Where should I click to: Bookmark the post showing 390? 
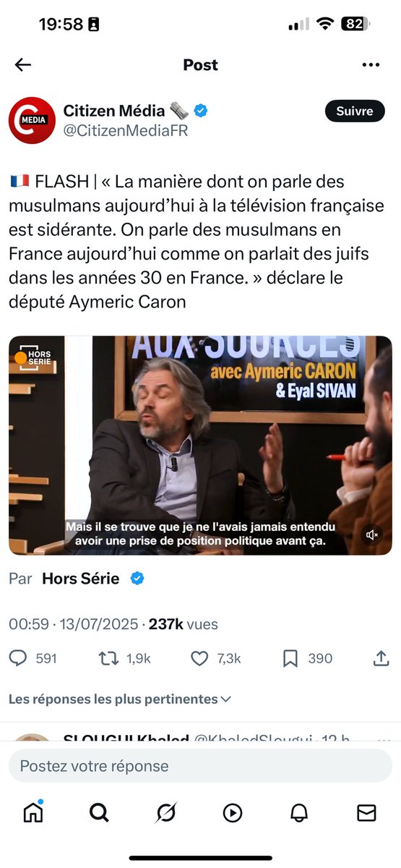click(x=290, y=658)
